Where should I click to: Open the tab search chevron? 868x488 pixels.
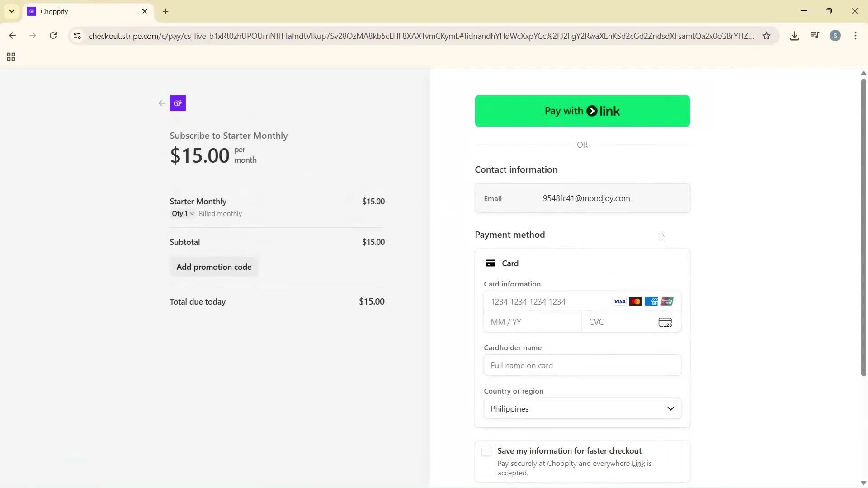[x=11, y=11]
